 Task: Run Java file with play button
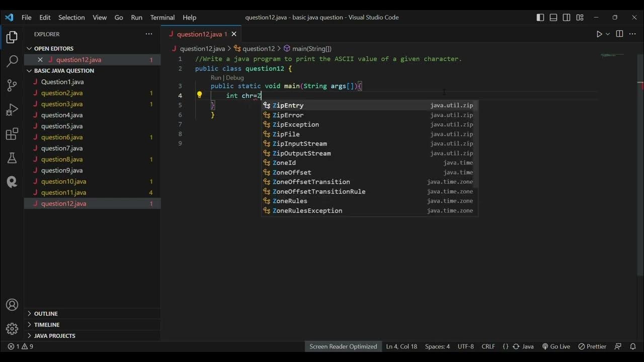(599, 34)
